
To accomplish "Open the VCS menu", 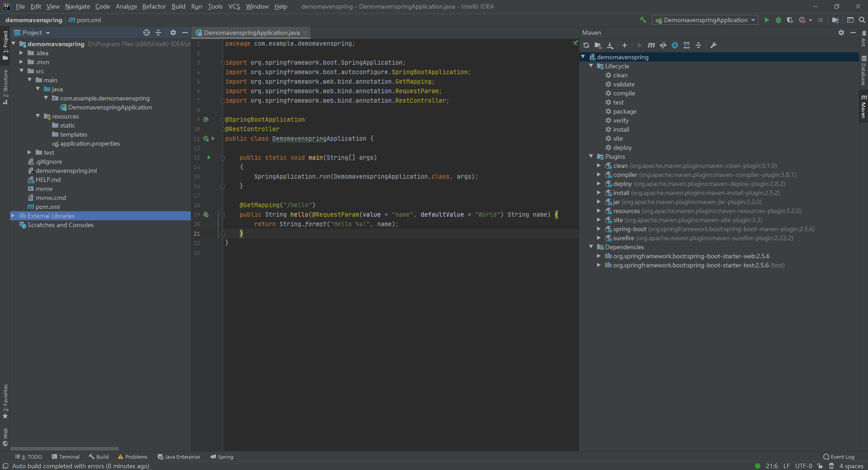I will [234, 6].
